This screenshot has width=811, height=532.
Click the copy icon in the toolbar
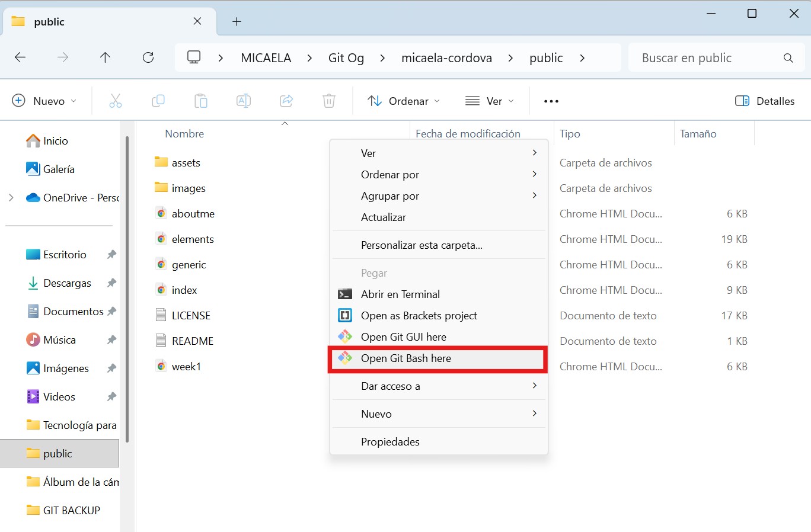pos(158,101)
